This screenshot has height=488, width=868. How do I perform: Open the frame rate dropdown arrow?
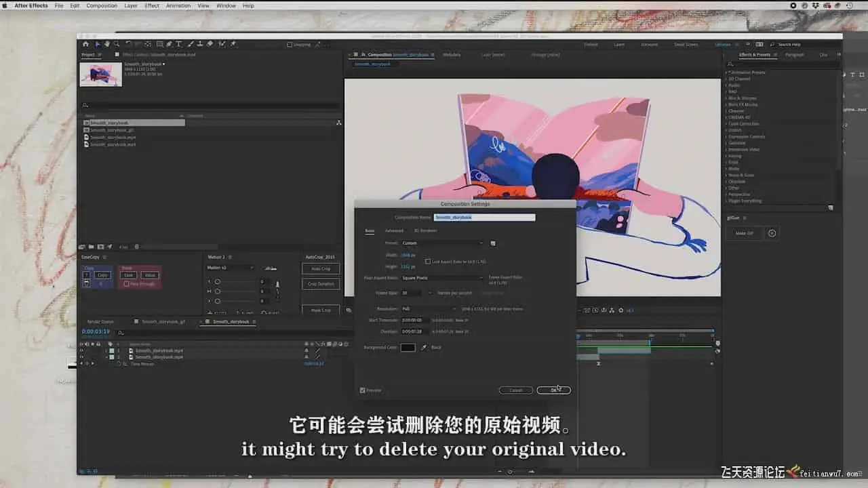pyautogui.click(x=429, y=293)
